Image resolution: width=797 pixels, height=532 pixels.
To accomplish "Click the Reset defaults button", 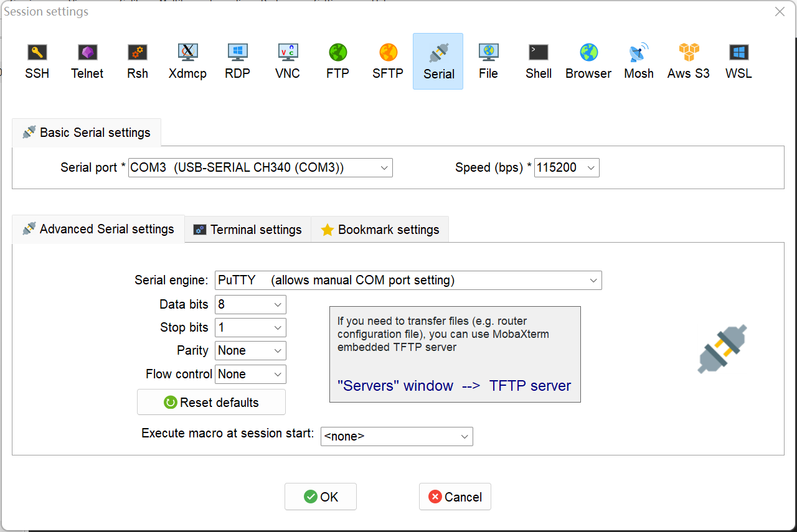I will [211, 402].
